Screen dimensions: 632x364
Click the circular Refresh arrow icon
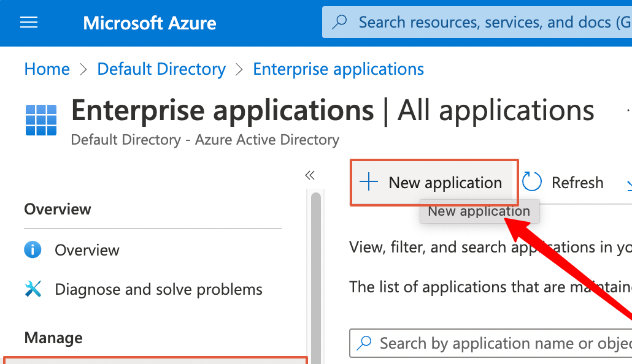(x=531, y=181)
